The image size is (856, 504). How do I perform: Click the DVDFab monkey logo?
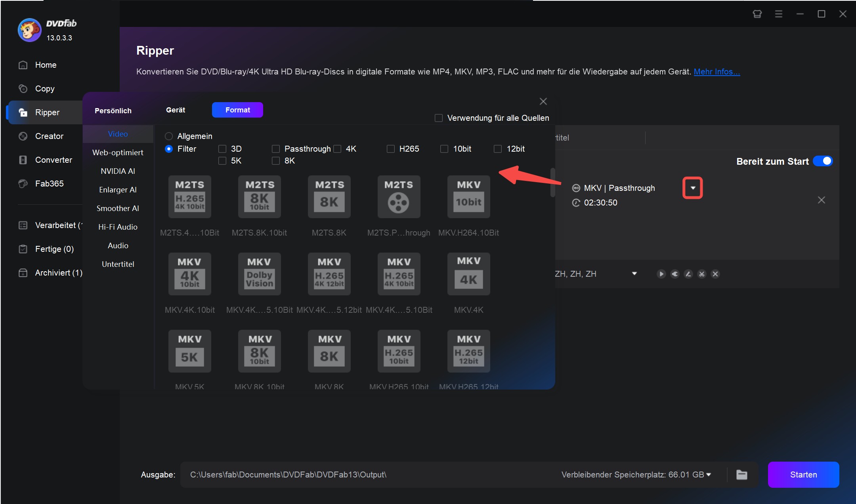(29, 30)
